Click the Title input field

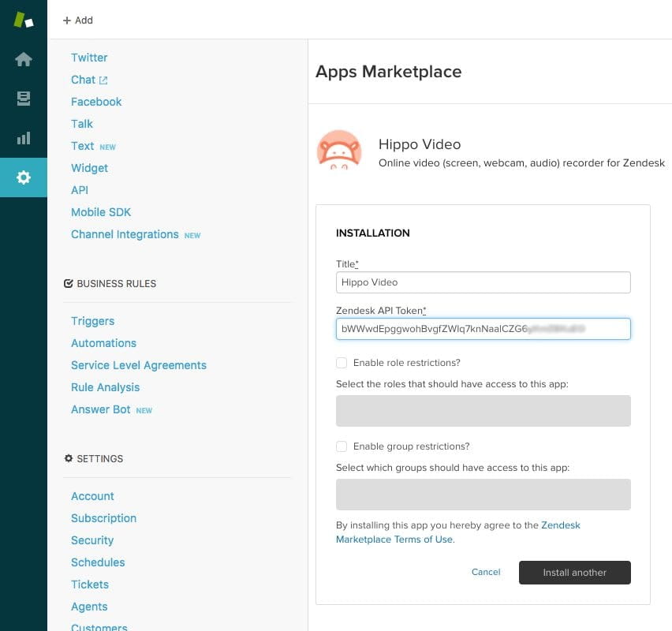483,282
